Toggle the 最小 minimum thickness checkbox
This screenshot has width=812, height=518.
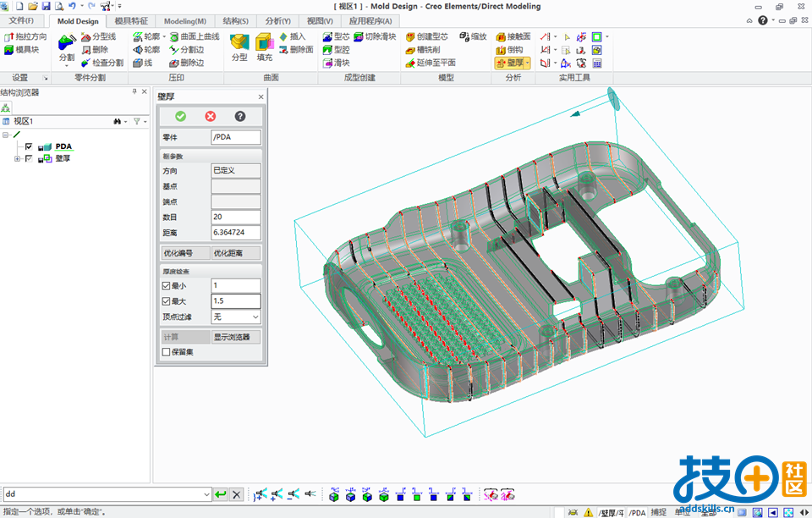click(x=167, y=285)
